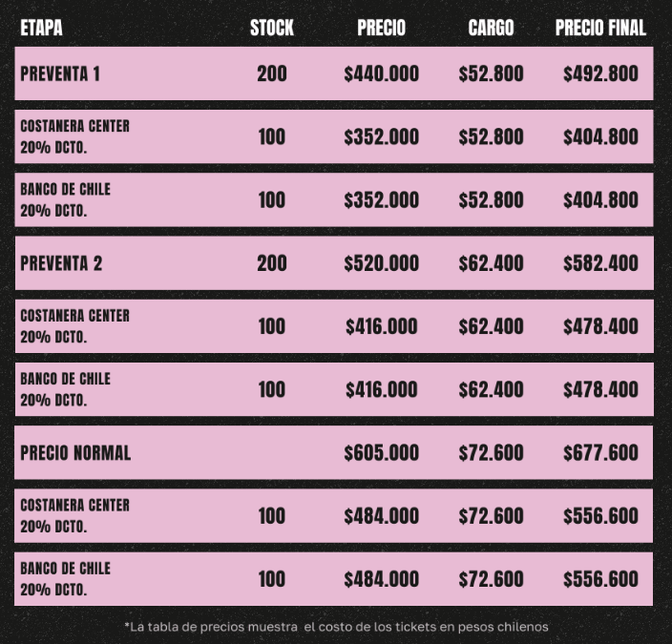This screenshot has height=644, width=672.
Task: Click the $440.000 price cell
Action: 381,73
